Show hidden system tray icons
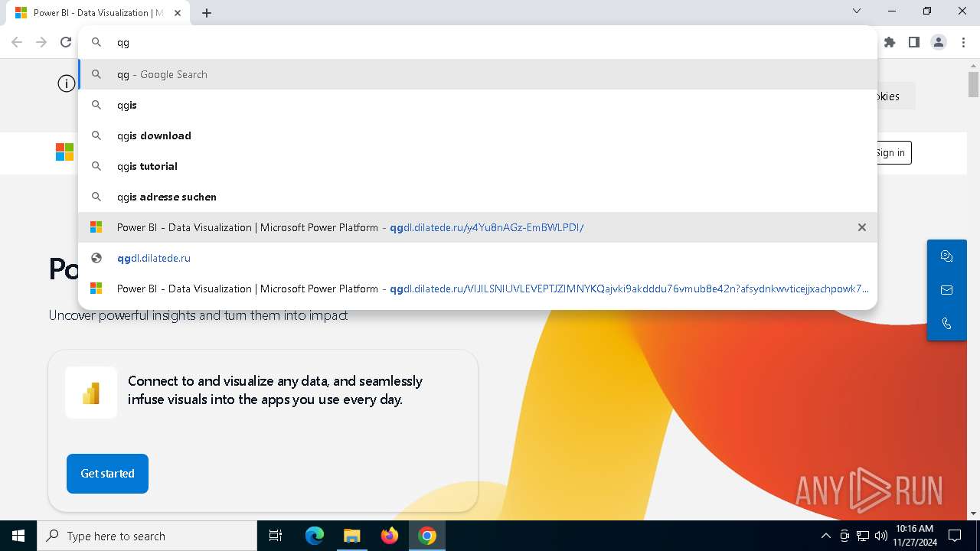The image size is (980, 551). click(x=825, y=536)
